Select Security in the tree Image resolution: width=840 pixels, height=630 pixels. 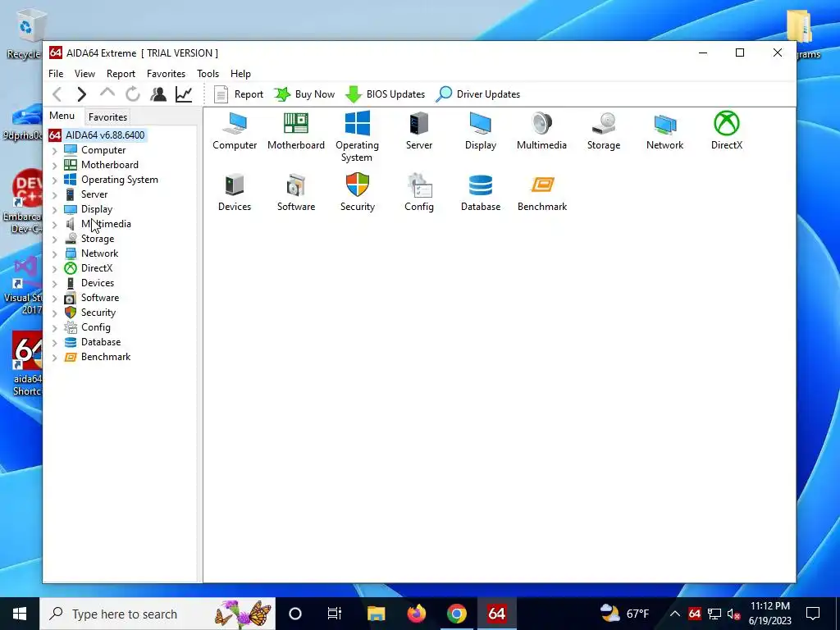(x=98, y=313)
